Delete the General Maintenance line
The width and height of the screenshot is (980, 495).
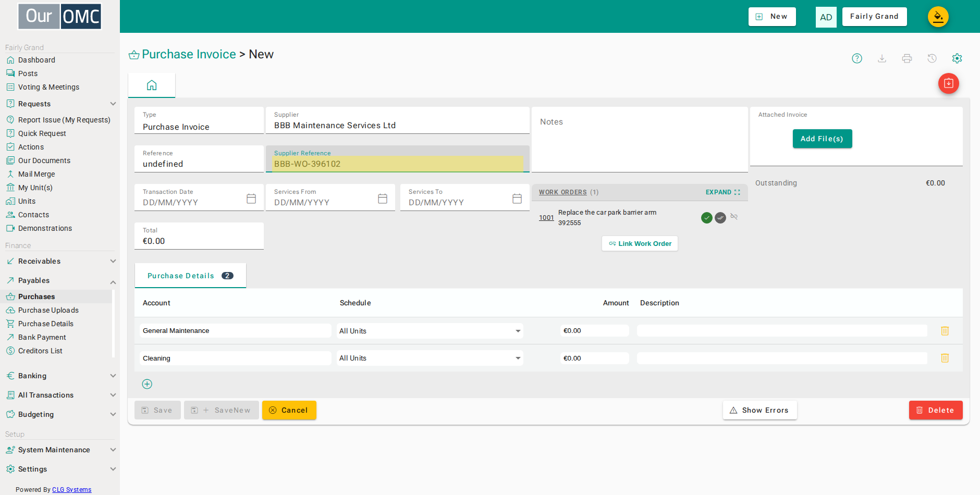coord(945,331)
